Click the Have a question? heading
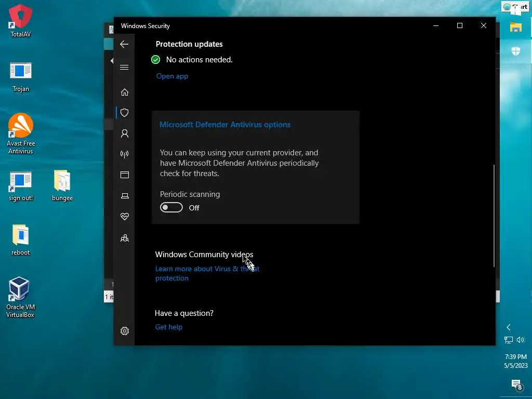Image resolution: width=532 pixels, height=399 pixels. [184, 313]
